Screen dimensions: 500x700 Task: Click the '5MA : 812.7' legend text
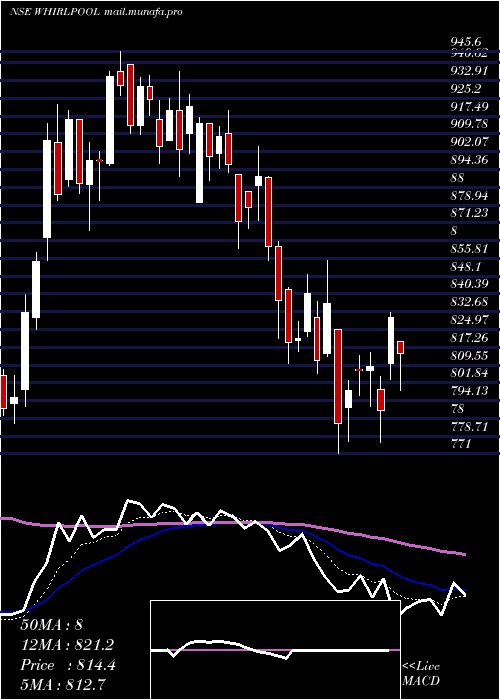[64, 685]
